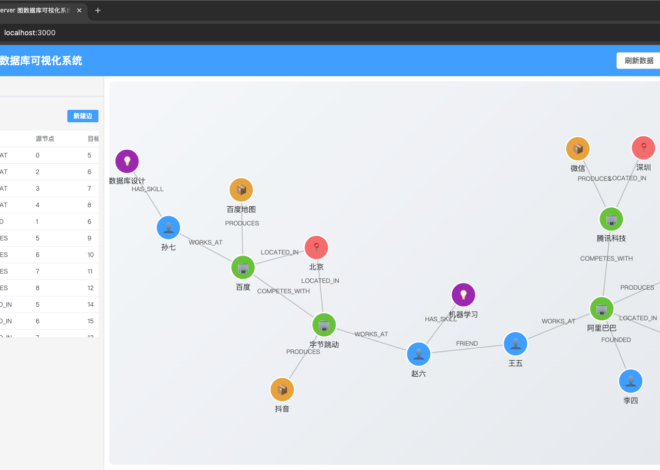Click WORKS_AT label between 字节跳动 and 赵六

[x=371, y=334]
